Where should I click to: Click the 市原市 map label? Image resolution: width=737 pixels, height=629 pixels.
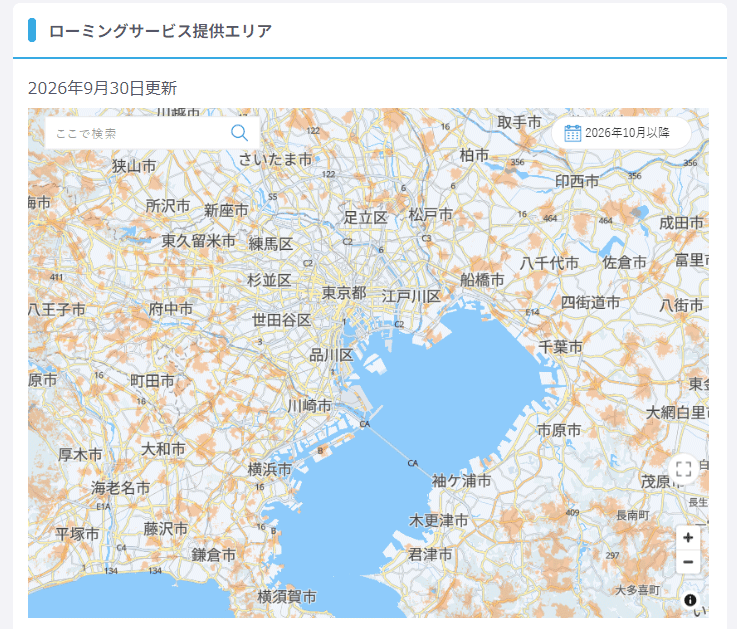tap(559, 430)
